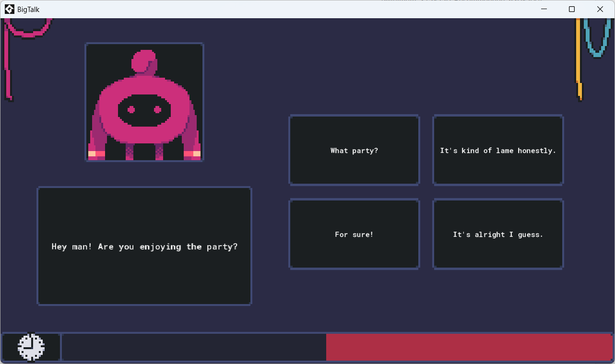Click the pink character's left eye
The image size is (615, 364).
[131, 110]
